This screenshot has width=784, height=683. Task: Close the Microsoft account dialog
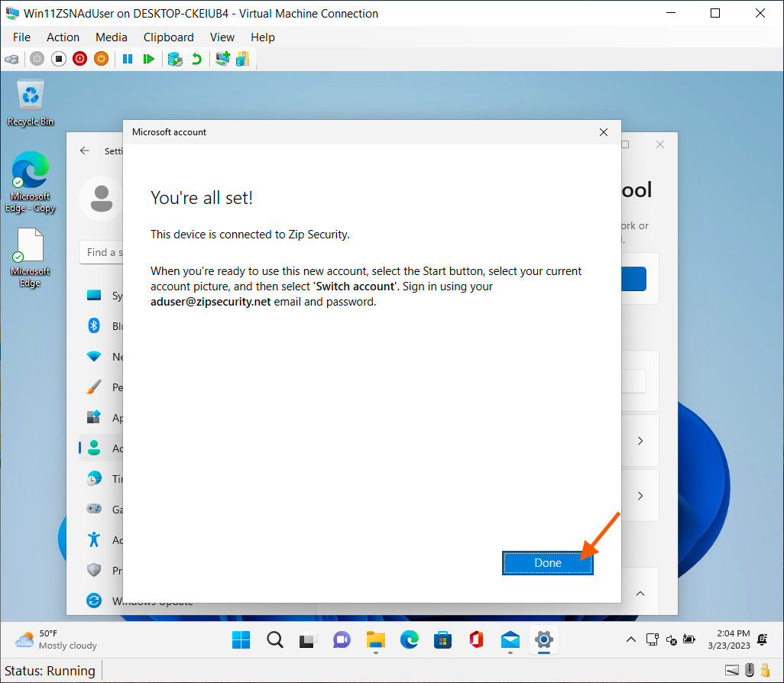point(604,132)
